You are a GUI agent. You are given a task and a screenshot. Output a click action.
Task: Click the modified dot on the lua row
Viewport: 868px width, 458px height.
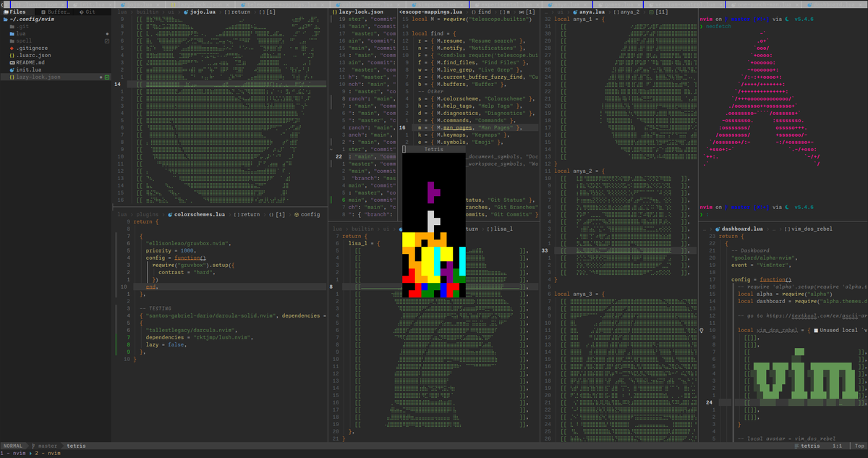pos(107,34)
